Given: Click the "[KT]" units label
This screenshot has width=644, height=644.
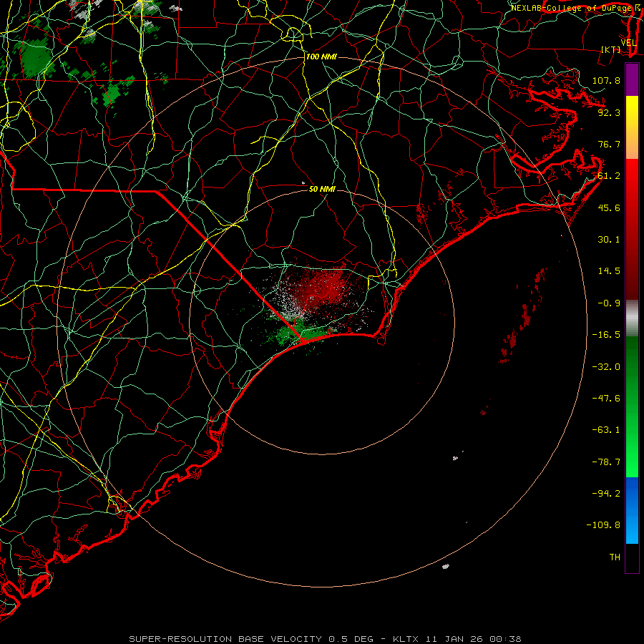Looking at the screenshot, I should point(611,49).
